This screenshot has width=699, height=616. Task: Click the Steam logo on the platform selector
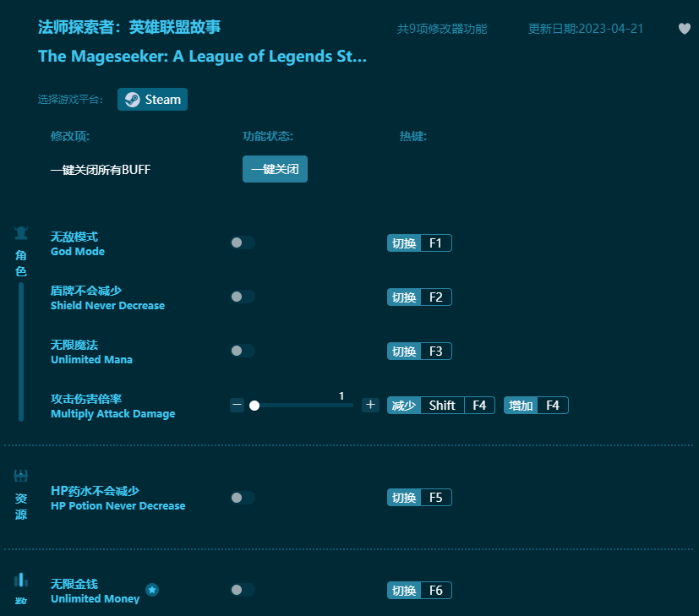coord(132,99)
